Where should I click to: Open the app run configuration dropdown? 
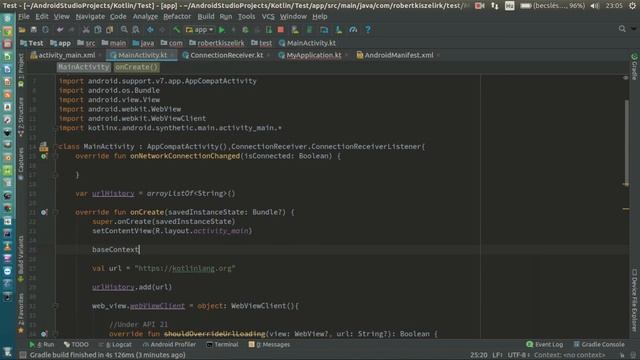pyautogui.click(x=200, y=29)
